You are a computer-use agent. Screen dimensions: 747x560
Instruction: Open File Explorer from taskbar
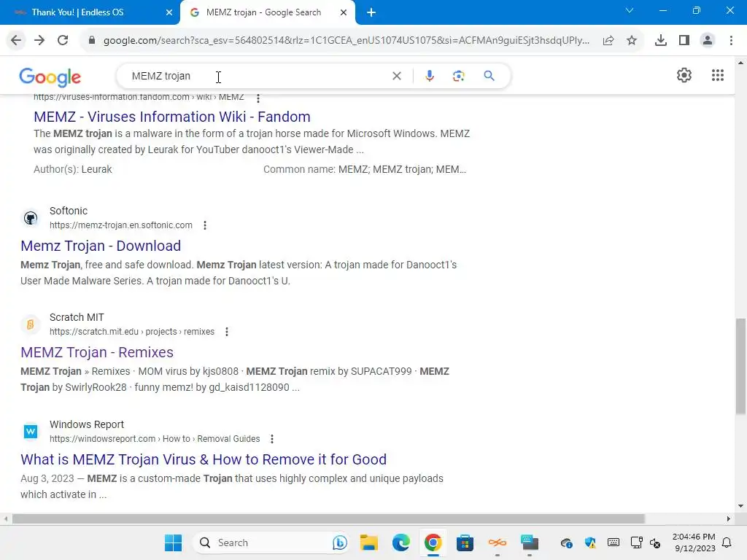coord(368,542)
